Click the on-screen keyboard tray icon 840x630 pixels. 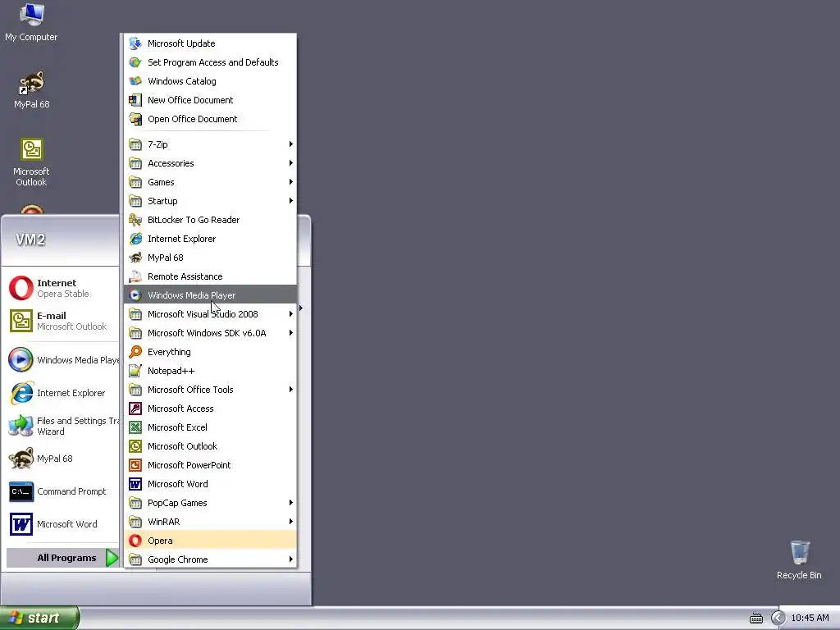(x=756, y=619)
